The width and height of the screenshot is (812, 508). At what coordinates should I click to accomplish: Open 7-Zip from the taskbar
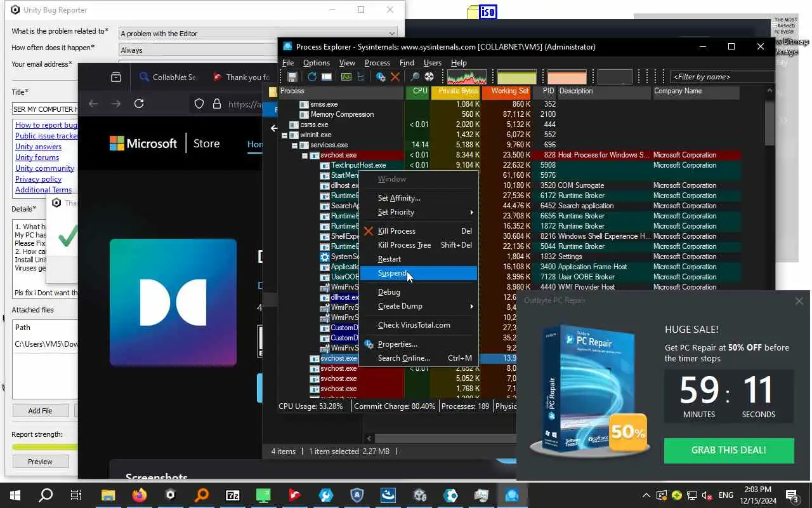click(233, 495)
